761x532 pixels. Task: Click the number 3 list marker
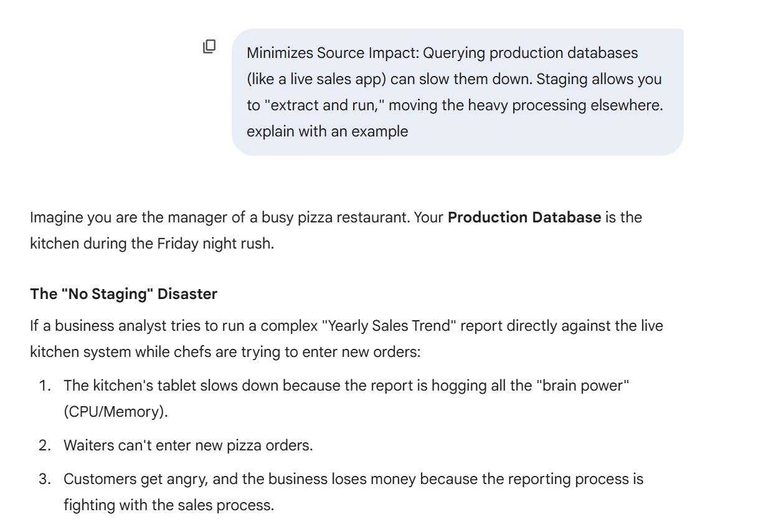click(x=44, y=479)
